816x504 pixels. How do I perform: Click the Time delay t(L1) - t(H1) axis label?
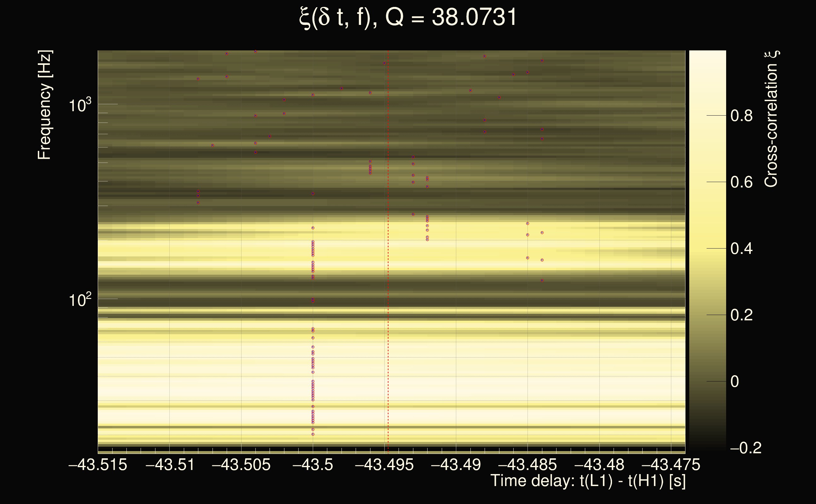click(x=588, y=481)
